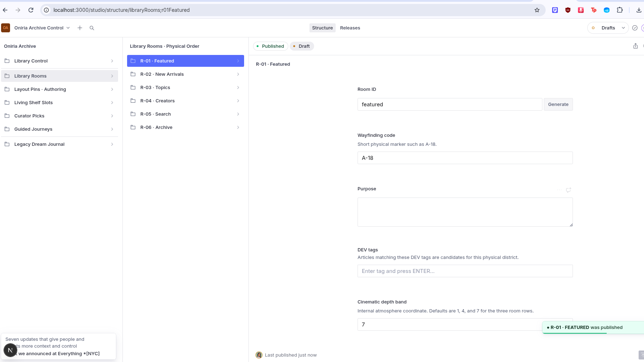This screenshot has width=644, height=362.
Task: Open Living Shelf Slots list
Action: pos(60,102)
